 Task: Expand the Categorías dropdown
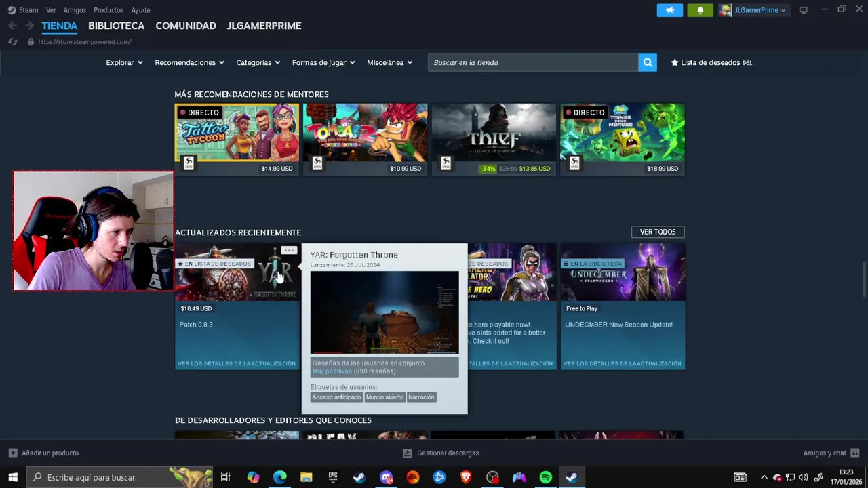(x=258, y=62)
